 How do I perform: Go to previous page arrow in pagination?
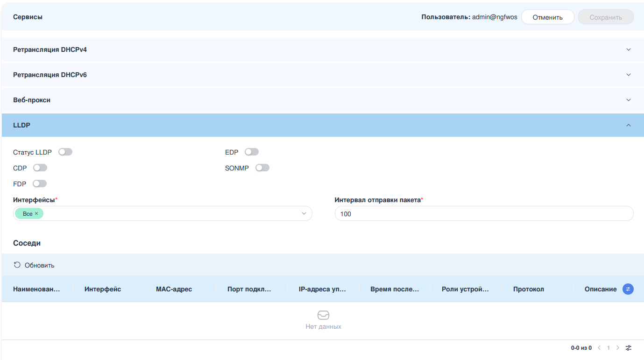tap(599, 348)
